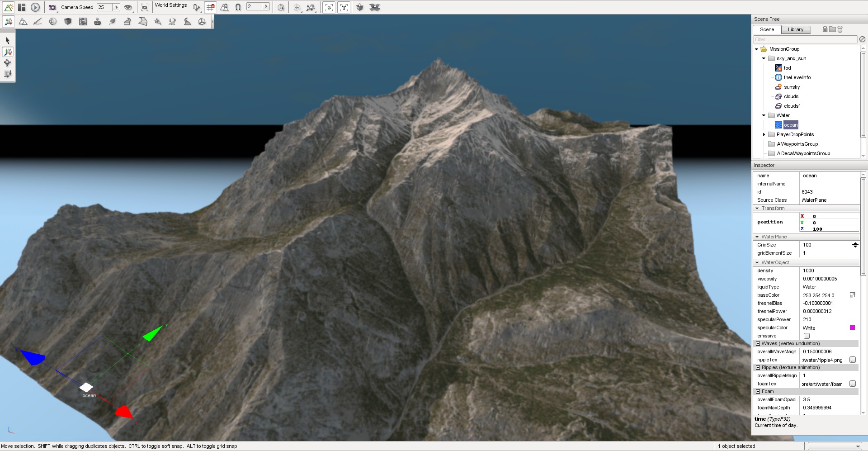Open the specularColor magenta swatch
This screenshot has width=868, height=451.
(852, 328)
